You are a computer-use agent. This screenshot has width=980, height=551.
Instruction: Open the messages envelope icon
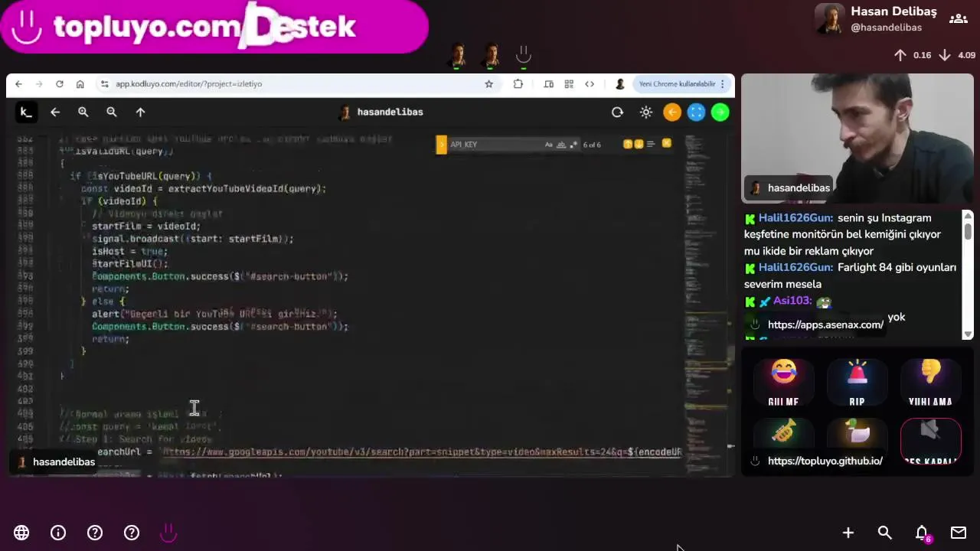click(x=959, y=533)
